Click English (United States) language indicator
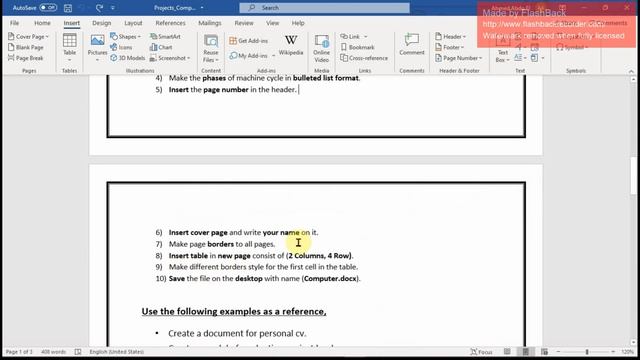 point(117,351)
